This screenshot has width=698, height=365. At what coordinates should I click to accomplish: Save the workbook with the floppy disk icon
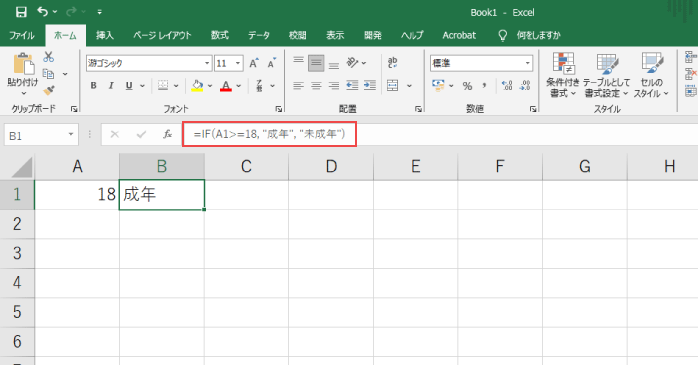tap(21, 12)
